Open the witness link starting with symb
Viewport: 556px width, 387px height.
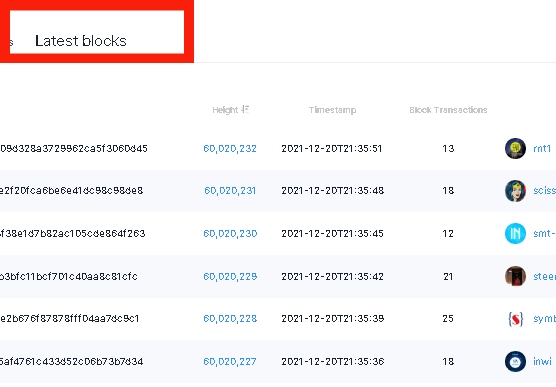point(544,319)
